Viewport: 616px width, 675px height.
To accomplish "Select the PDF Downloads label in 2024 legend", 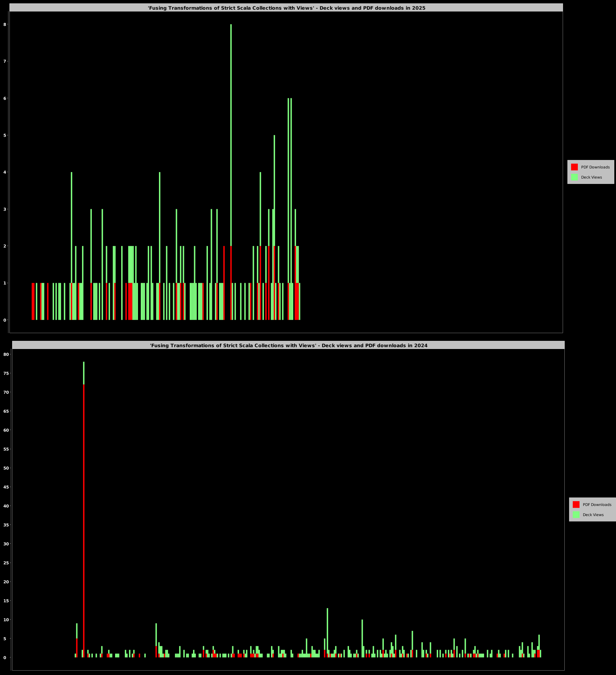I will tap(597, 505).
